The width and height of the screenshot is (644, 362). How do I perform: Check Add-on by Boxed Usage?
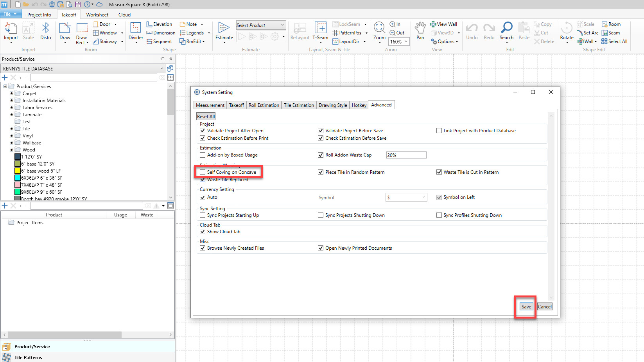203,155
